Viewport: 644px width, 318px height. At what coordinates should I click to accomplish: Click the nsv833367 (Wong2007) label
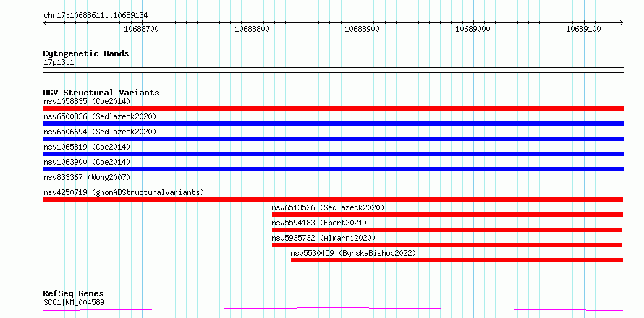pyautogui.click(x=87, y=177)
